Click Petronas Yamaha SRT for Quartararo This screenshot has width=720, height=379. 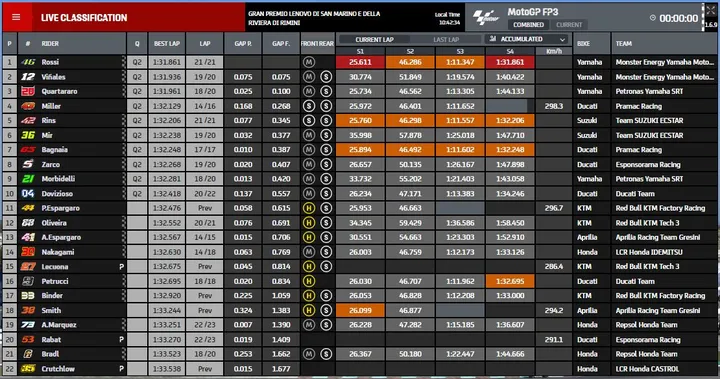[649, 91]
